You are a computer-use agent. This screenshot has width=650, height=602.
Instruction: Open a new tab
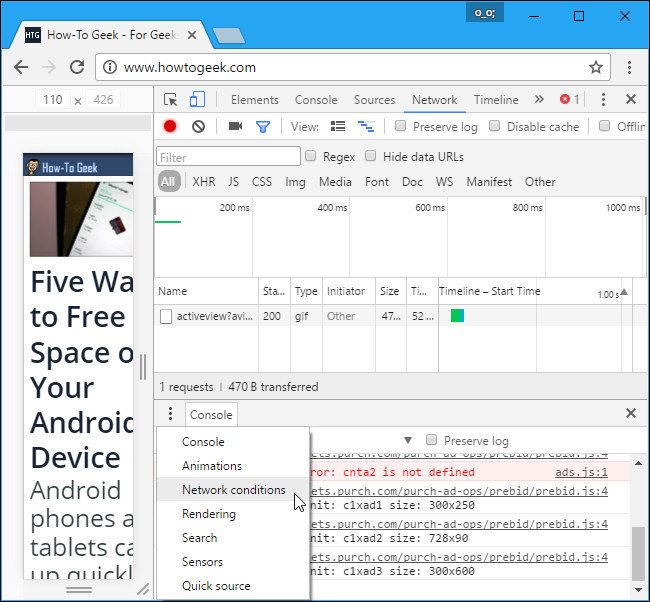pyautogui.click(x=228, y=35)
